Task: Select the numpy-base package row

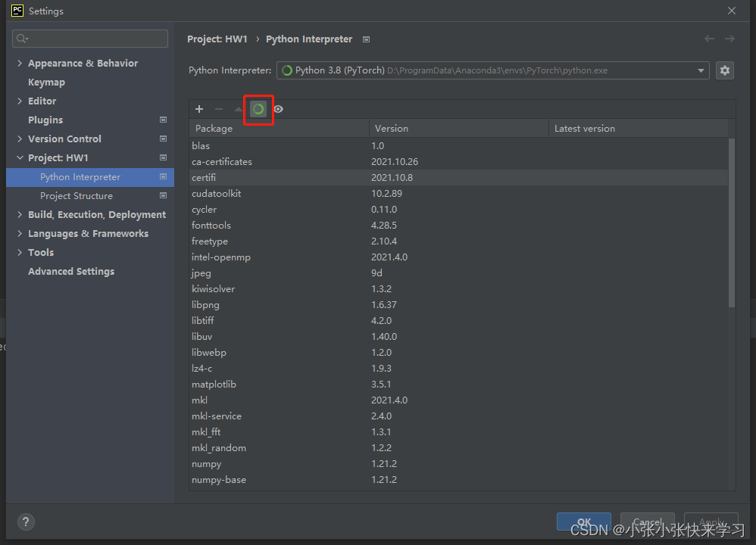Action: pos(458,479)
